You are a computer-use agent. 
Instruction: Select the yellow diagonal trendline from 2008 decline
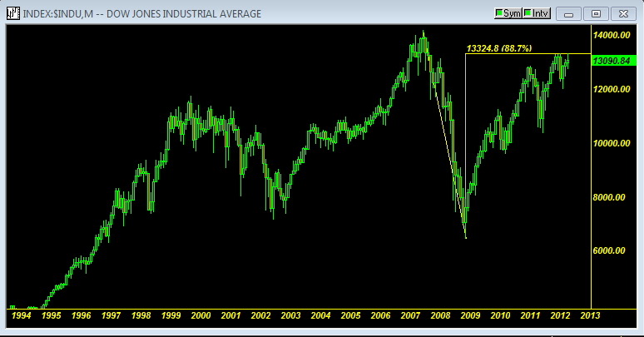coord(445,136)
